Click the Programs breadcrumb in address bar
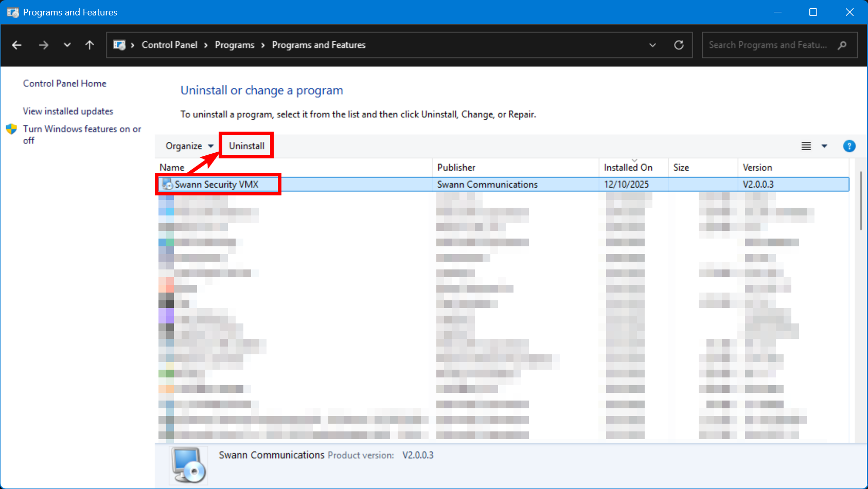The image size is (868, 489). click(235, 45)
